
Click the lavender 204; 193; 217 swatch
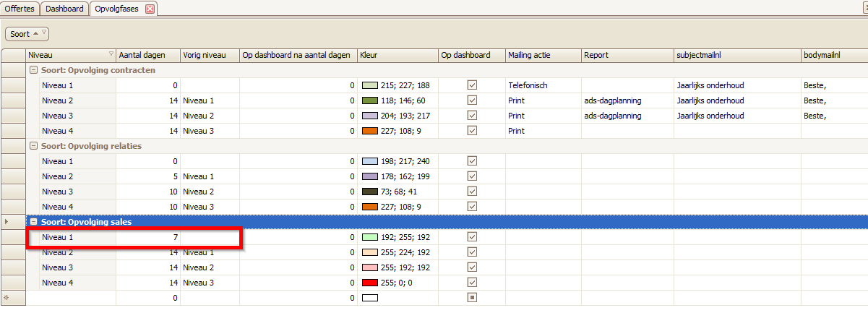370,116
